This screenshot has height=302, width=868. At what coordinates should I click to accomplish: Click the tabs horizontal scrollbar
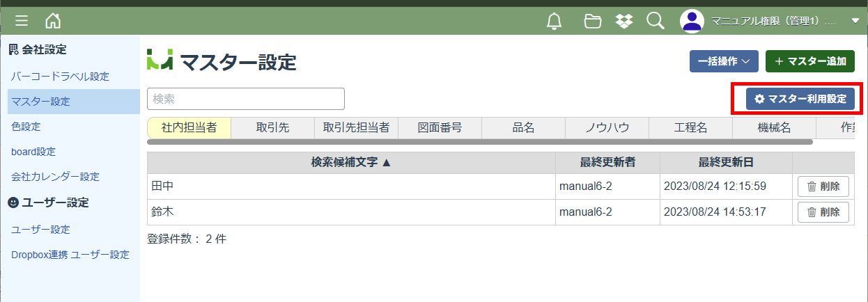coord(480,142)
